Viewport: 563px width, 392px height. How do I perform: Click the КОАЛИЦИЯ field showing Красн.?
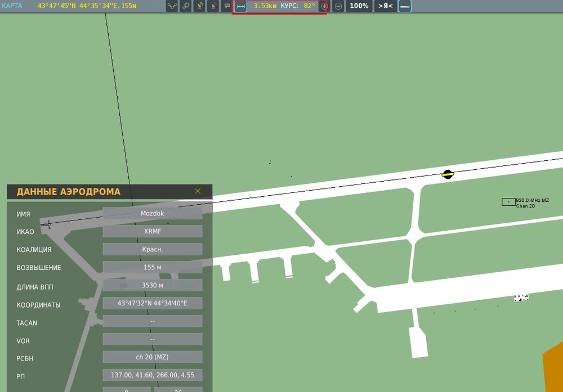click(152, 249)
